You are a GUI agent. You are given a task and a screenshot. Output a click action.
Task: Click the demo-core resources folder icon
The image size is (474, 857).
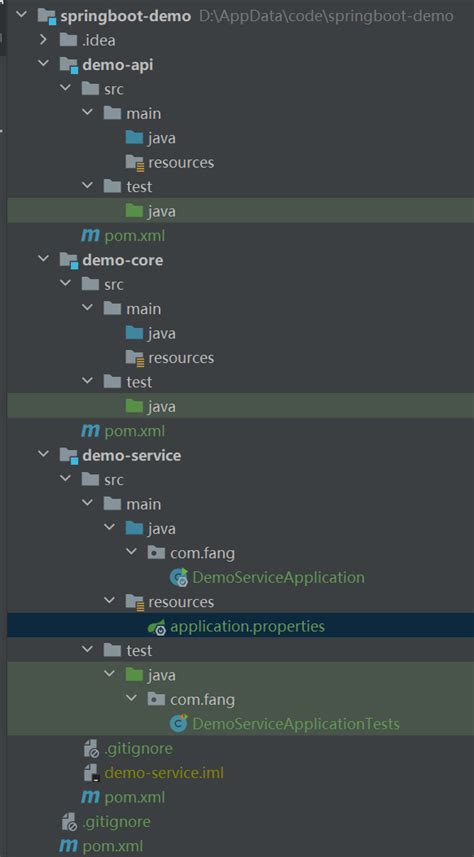pos(134,358)
